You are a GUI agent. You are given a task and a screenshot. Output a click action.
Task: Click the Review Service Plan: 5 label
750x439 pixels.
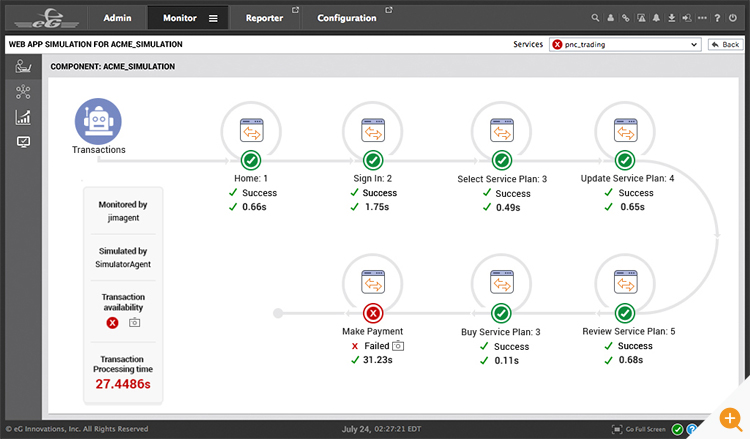click(629, 331)
